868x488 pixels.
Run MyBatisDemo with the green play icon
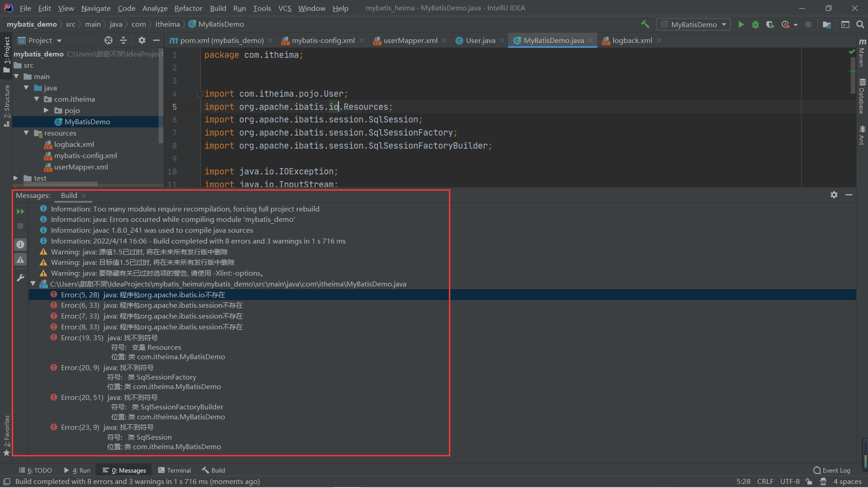tap(741, 24)
